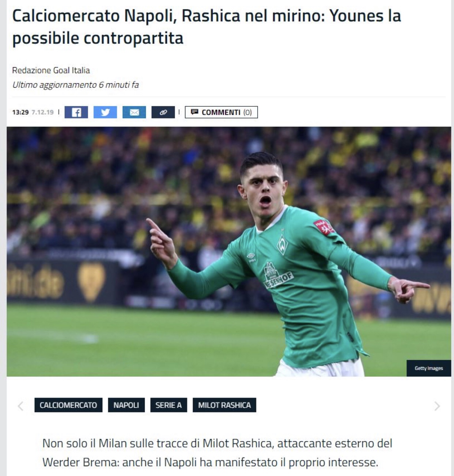
Task: Click the speech bubble icon in Commenti
Action: click(194, 112)
